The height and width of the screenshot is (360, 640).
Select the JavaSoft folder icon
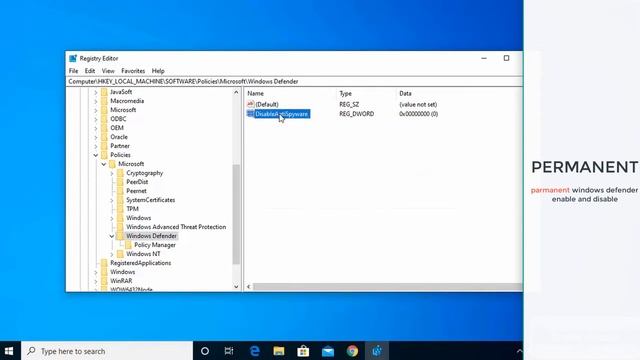click(x=104, y=92)
